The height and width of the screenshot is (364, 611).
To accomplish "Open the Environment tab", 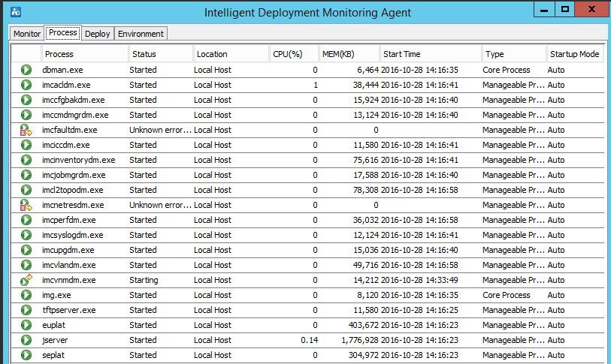I will point(141,34).
